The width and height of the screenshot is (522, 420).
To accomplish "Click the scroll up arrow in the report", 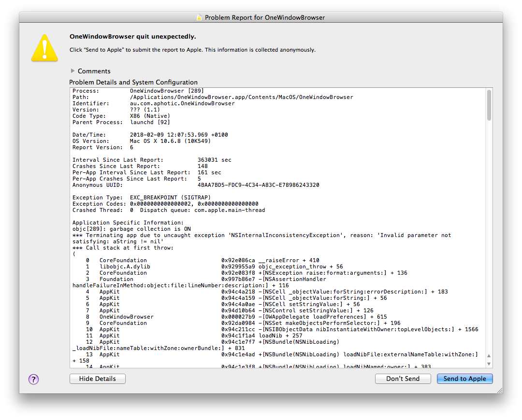I will [489, 355].
